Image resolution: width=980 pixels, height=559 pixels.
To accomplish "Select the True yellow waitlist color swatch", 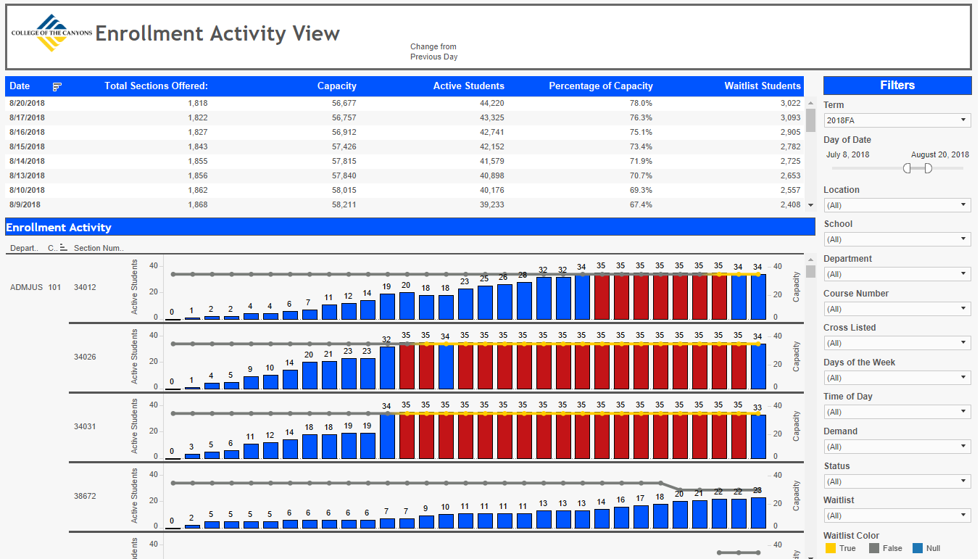I will [831, 548].
